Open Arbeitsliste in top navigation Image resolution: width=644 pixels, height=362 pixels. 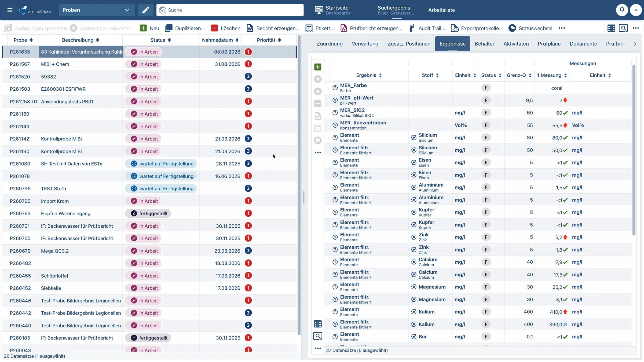pyautogui.click(x=441, y=10)
